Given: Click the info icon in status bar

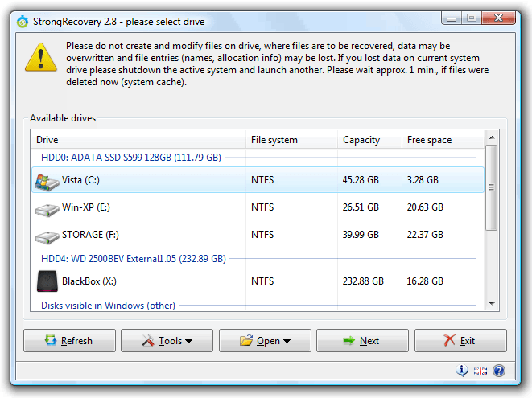Looking at the screenshot, I should point(462,371).
